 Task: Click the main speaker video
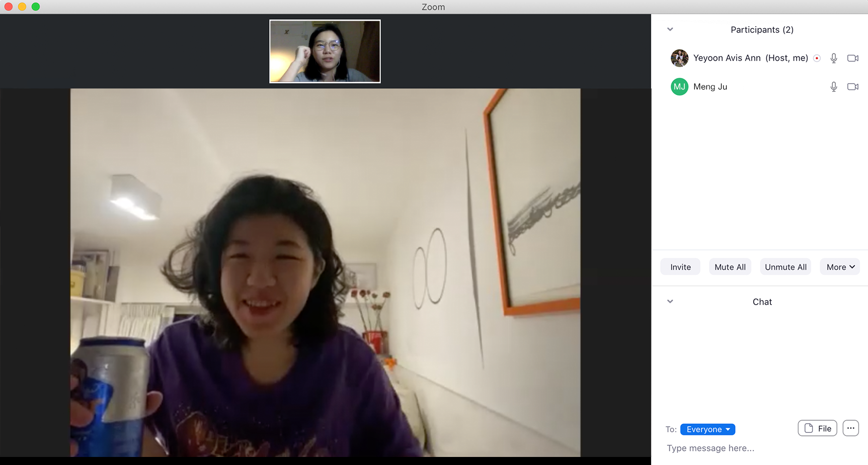[325, 272]
